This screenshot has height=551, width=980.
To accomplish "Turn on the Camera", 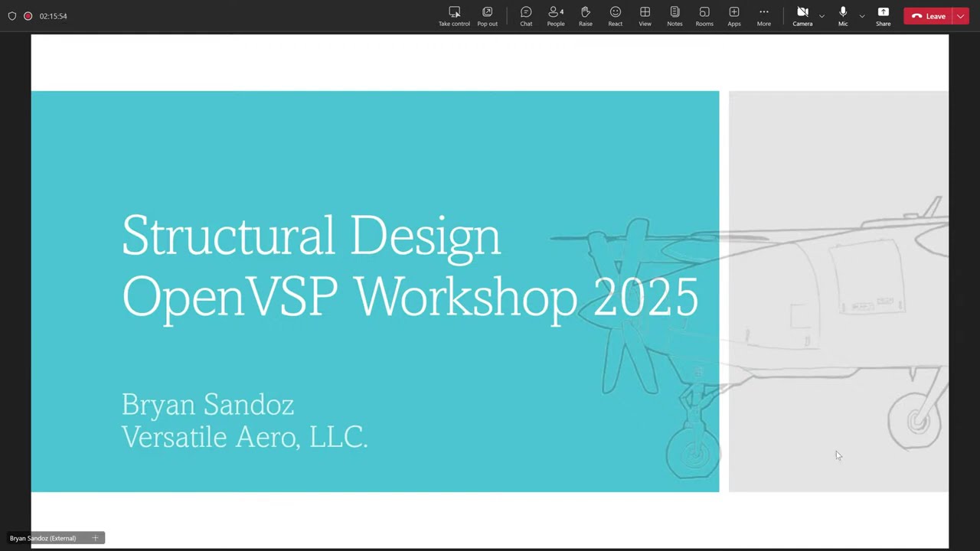I will pyautogui.click(x=802, y=16).
